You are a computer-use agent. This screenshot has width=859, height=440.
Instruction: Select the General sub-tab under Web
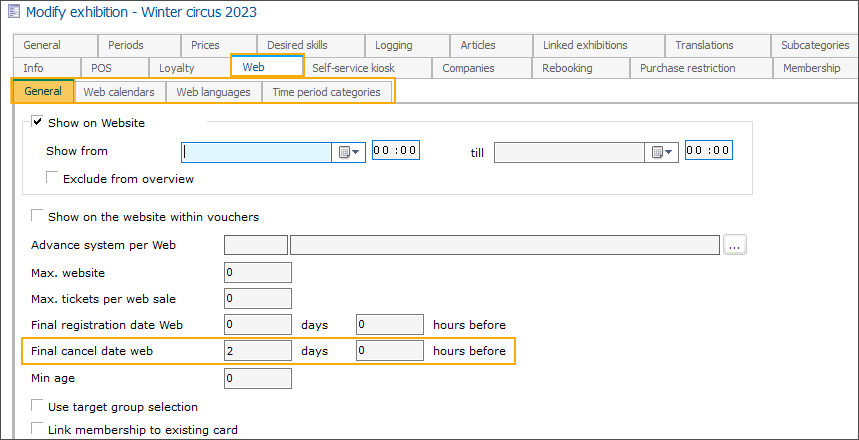[43, 92]
